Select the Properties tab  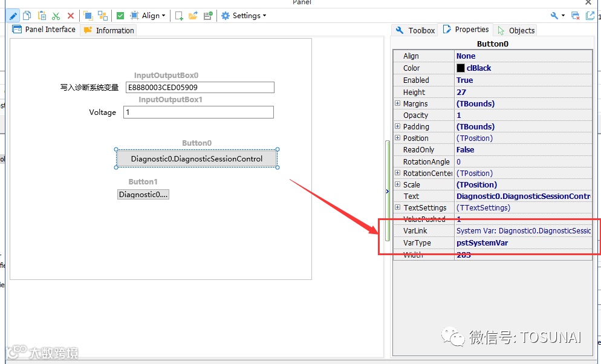tap(466, 30)
